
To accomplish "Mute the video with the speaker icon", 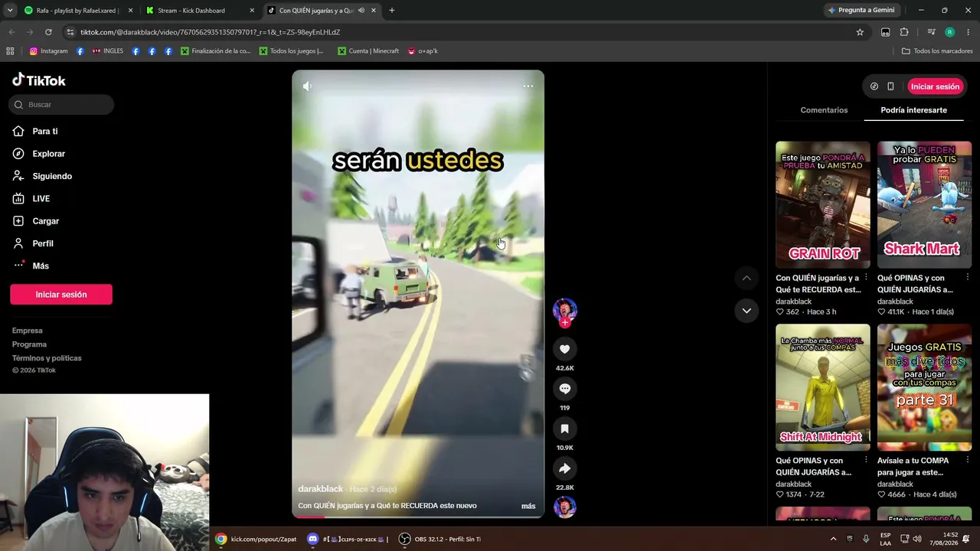I will 307,86.
